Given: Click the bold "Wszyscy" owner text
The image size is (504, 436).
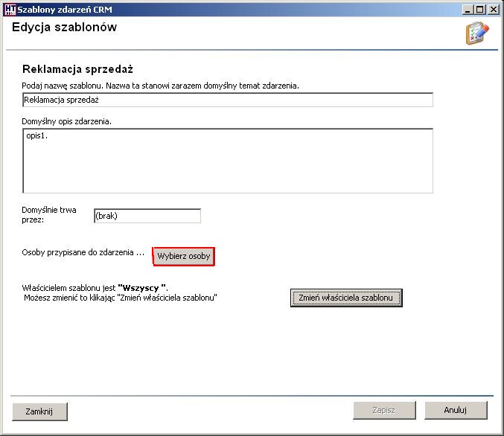Looking at the screenshot, I should pos(142,288).
